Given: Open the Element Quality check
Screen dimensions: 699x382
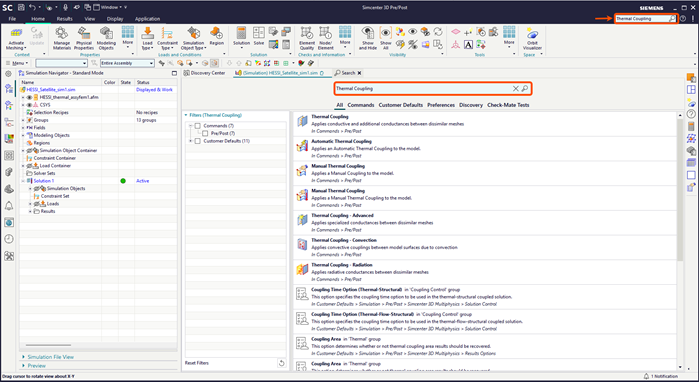Looking at the screenshot, I should click(307, 33).
